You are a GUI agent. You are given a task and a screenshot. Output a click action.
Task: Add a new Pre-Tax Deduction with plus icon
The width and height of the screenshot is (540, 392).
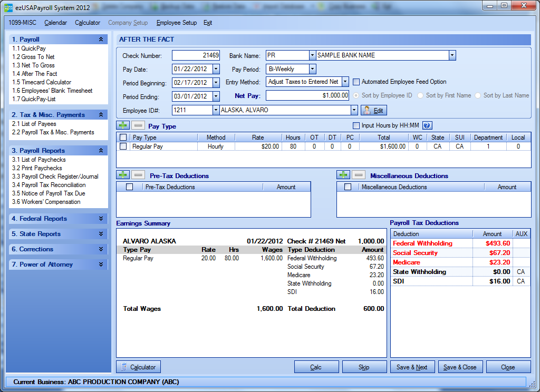(x=122, y=175)
